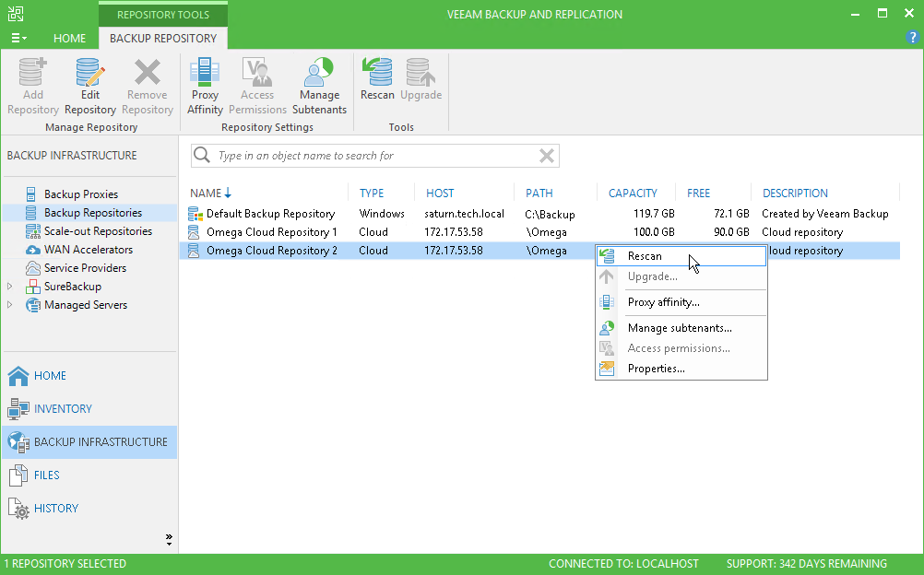
Task: Click the Backup Infrastructure navigation icon
Action: click(18, 442)
